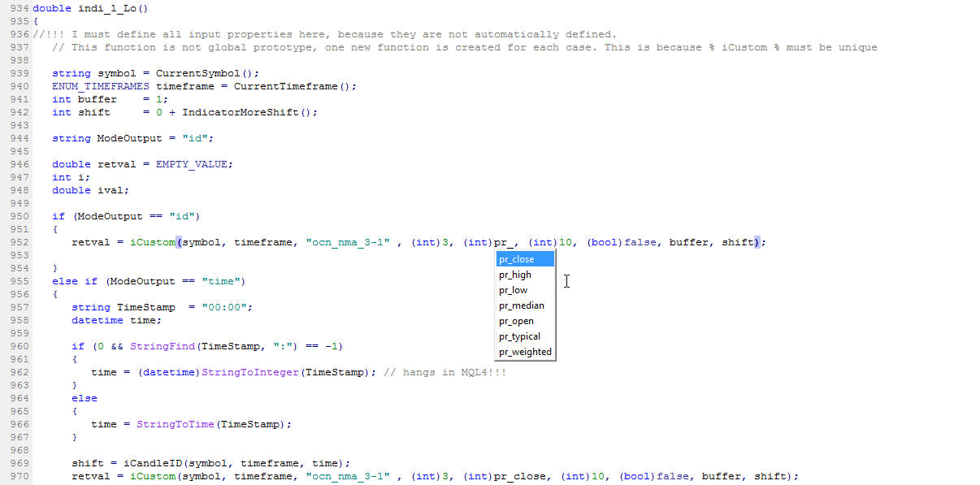This screenshot has height=485, width=980.
Task: Click StringToInteger call on line 962
Action: click(250, 372)
